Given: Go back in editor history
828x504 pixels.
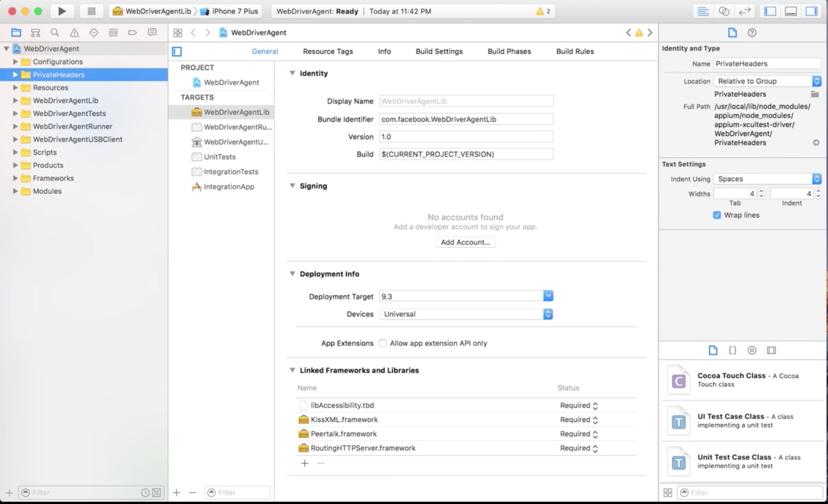Looking at the screenshot, I should pos(193,32).
